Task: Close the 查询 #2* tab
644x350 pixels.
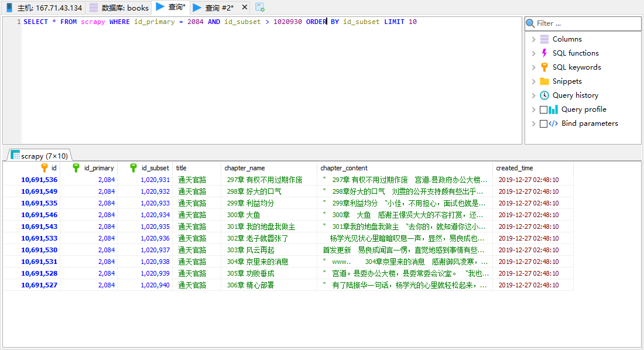Action: tap(244, 7)
